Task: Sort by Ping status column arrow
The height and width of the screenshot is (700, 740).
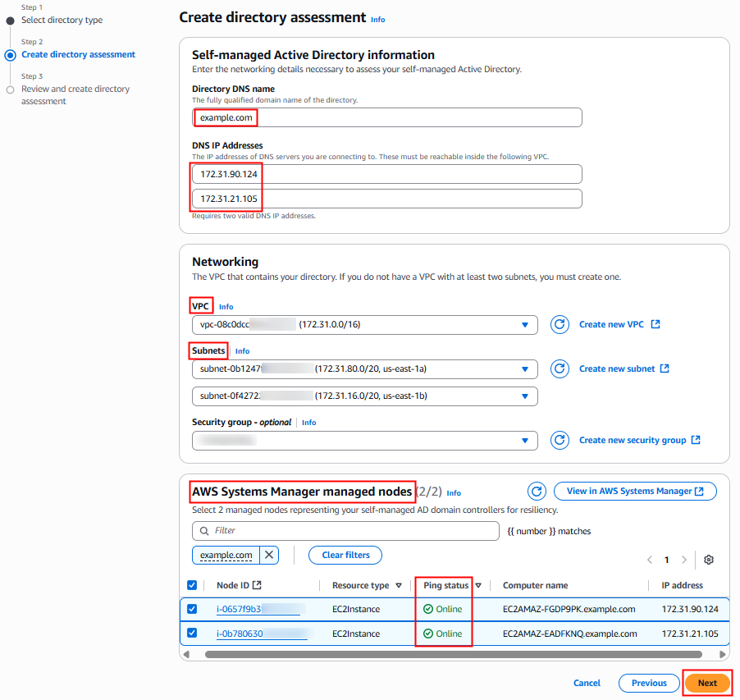Action: click(x=478, y=585)
